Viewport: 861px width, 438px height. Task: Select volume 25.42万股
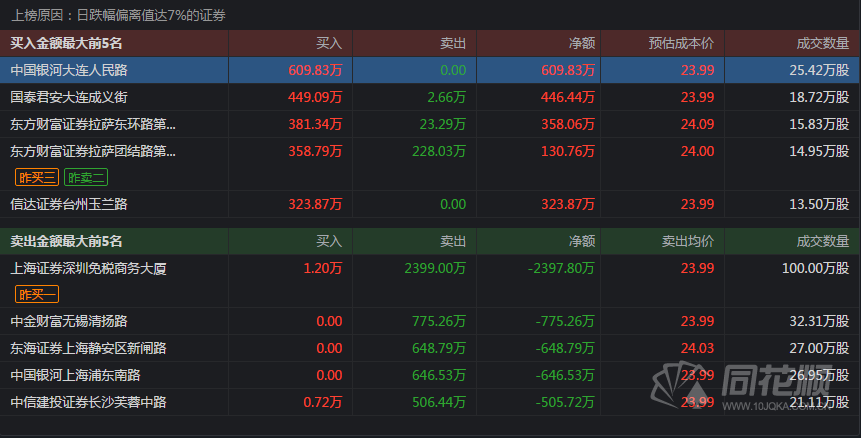(x=819, y=70)
